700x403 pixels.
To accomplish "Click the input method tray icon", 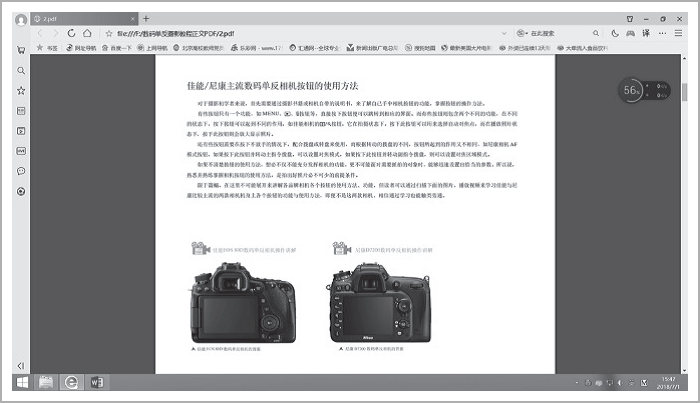I will [x=644, y=383].
